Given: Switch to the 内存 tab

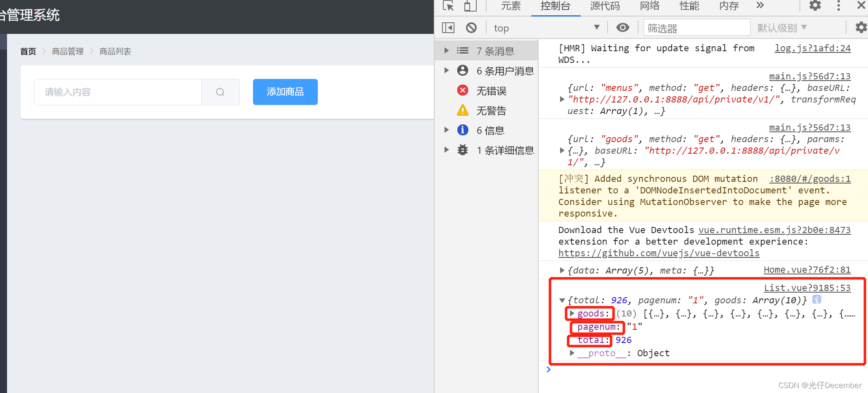Looking at the screenshot, I should [729, 6].
